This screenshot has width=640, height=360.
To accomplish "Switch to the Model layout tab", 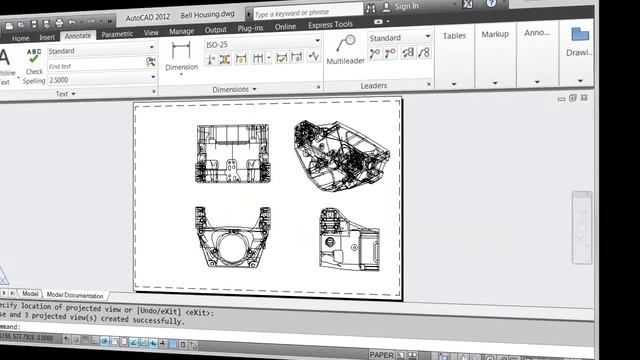I will pyautogui.click(x=30, y=293).
